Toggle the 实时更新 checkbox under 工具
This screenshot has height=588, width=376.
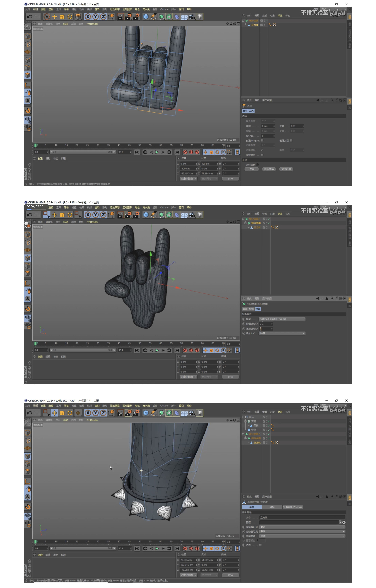point(258,165)
